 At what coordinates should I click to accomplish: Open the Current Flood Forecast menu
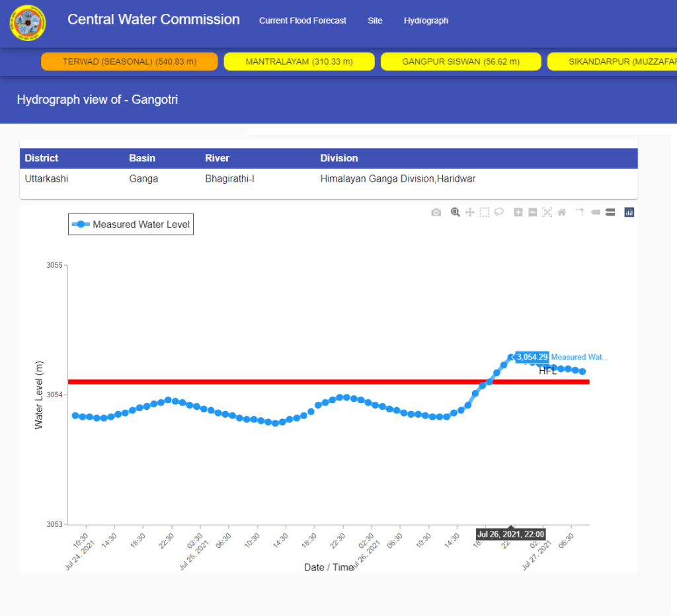[302, 20]
